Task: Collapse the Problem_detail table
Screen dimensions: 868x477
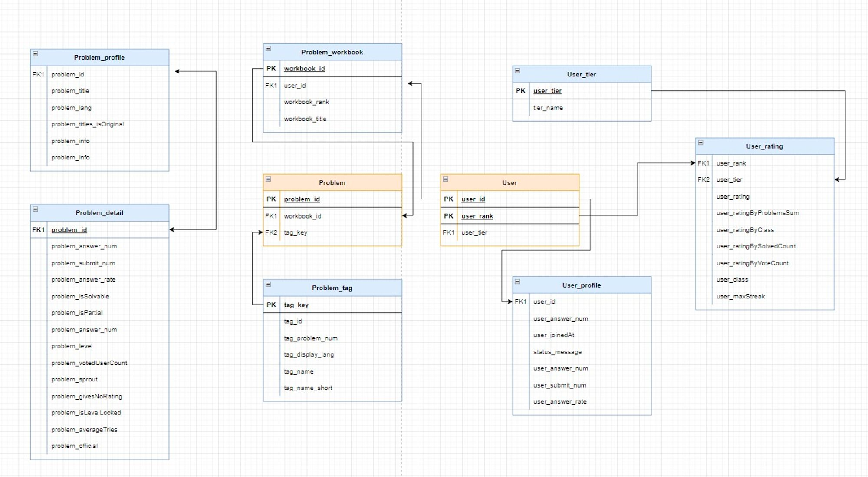Action: [36, 209]
